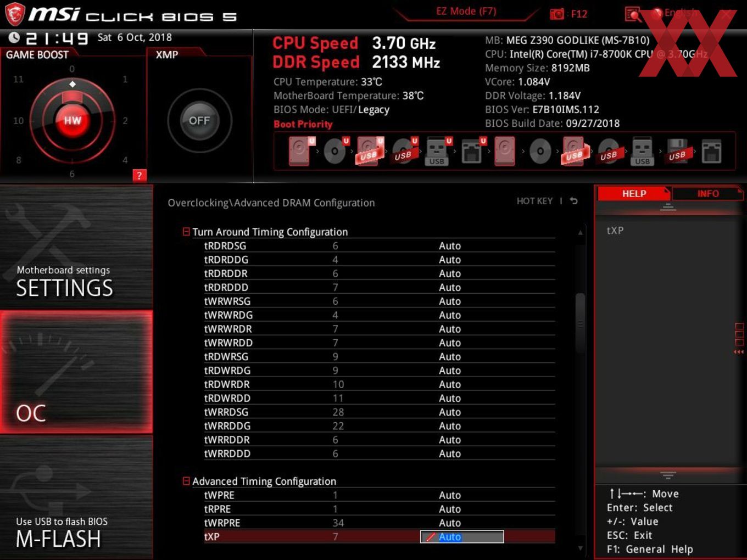Viewport: 747px width, 560px height.
Task: Close the BIOS with the top-right X
Action: (x=727, y=14)
